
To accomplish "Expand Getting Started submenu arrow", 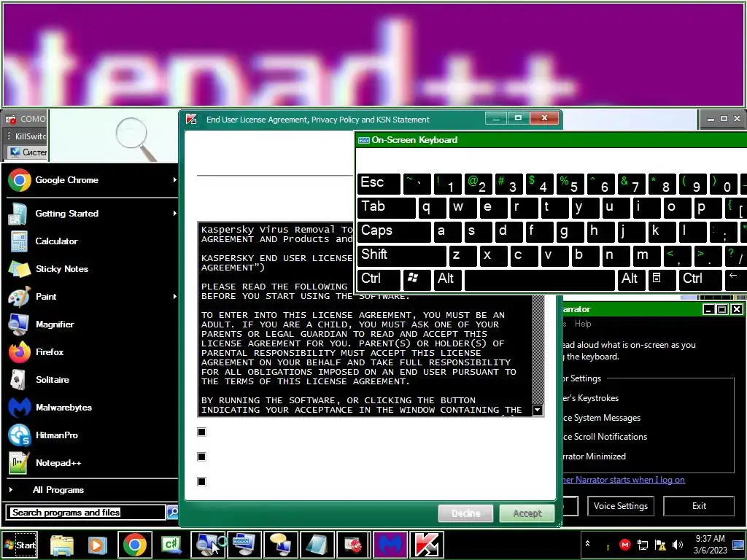I will point(175,214).
